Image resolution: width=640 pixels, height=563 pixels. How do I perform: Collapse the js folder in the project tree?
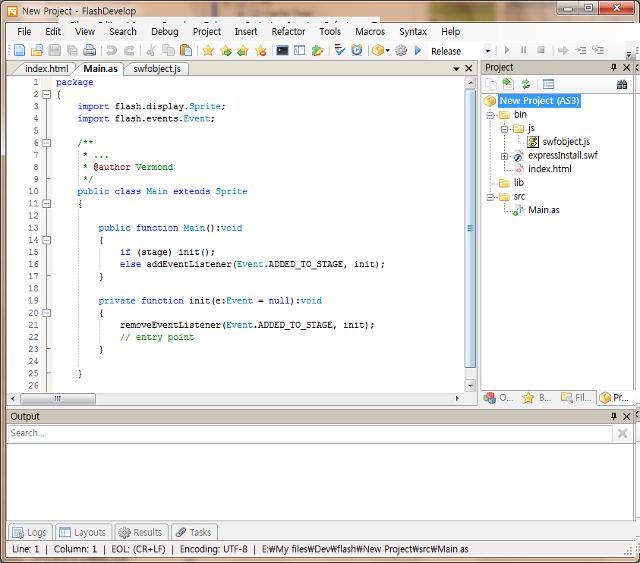point(504,129)
